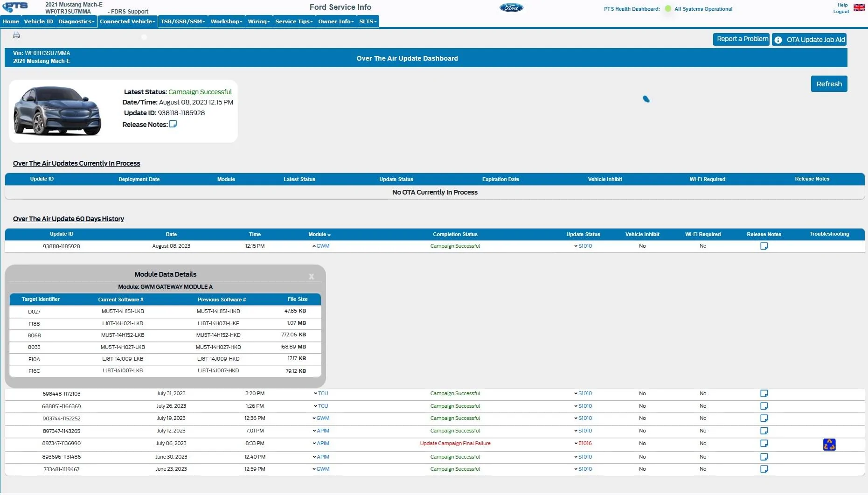The width and height of the screenshot is (868, 495).
Task: Open release notes for July 12, 2023 update
Action: coord(764,431)
